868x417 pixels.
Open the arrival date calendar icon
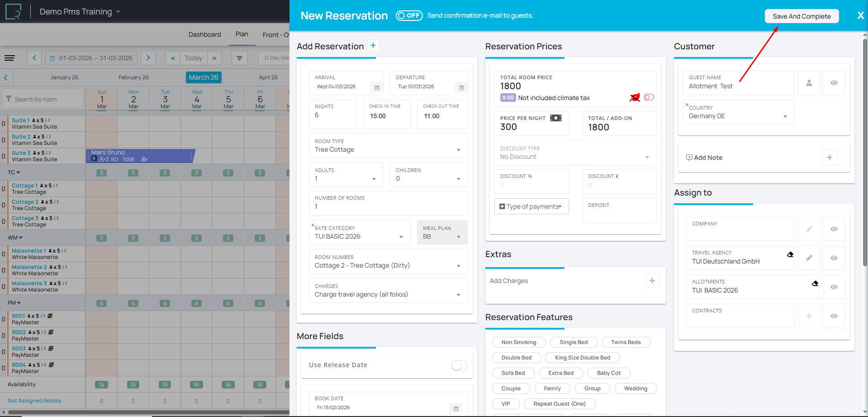(x=377, y=87)
